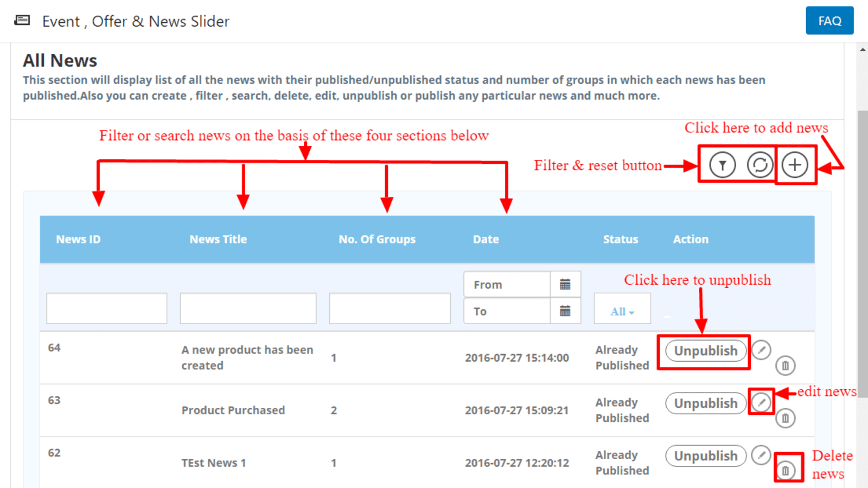Add news with the plus icon
Screen dimensions: 868x488
click(x=795, y=165)
